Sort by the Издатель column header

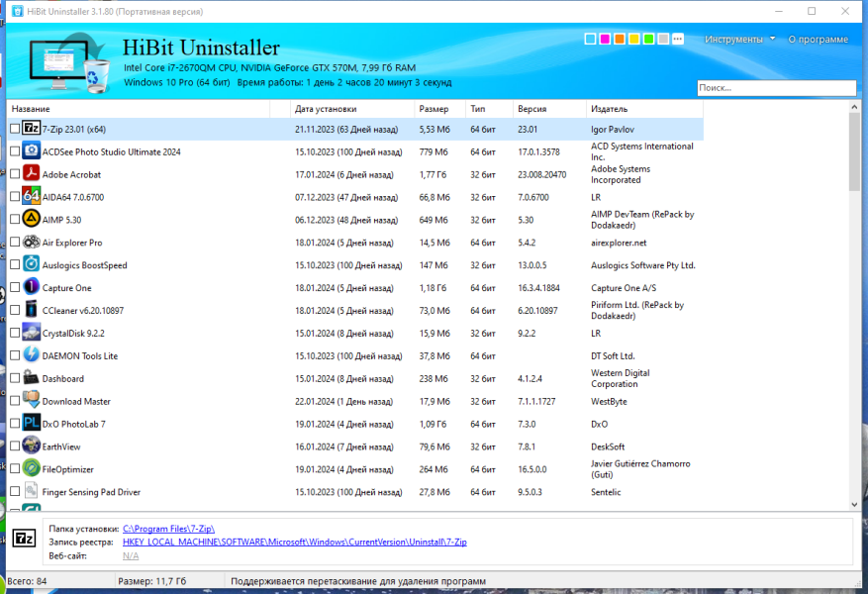coord(644,109)
